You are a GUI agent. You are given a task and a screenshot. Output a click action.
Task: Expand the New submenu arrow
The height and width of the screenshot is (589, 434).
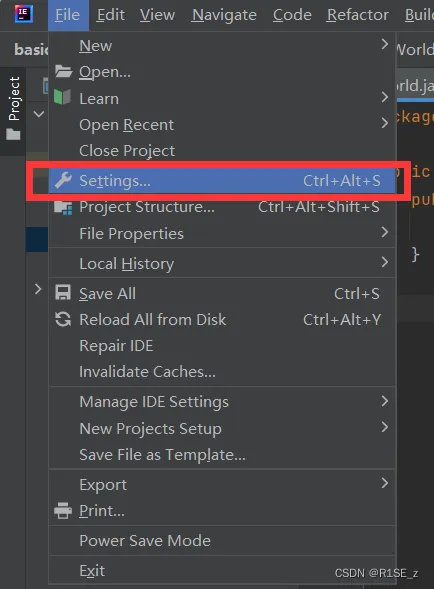[384, 44]
